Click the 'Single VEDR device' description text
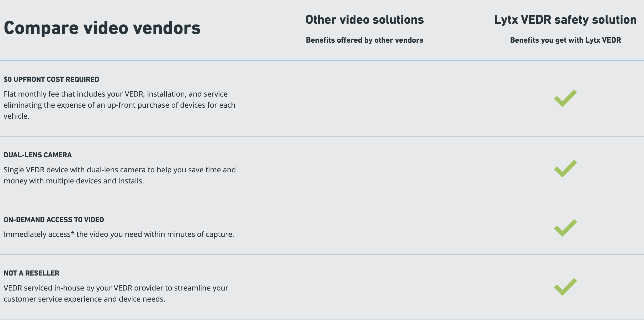The image size is (644, 320). (x=120, y=175)
